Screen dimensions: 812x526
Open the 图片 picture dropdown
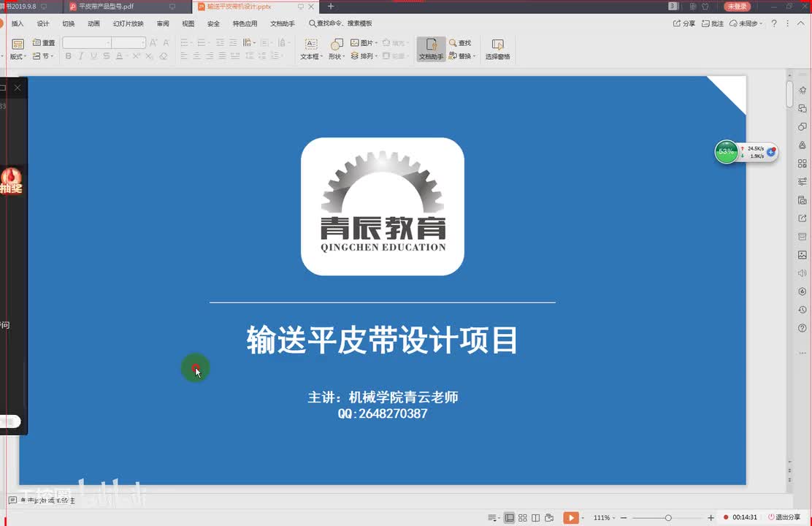(364, 42)
